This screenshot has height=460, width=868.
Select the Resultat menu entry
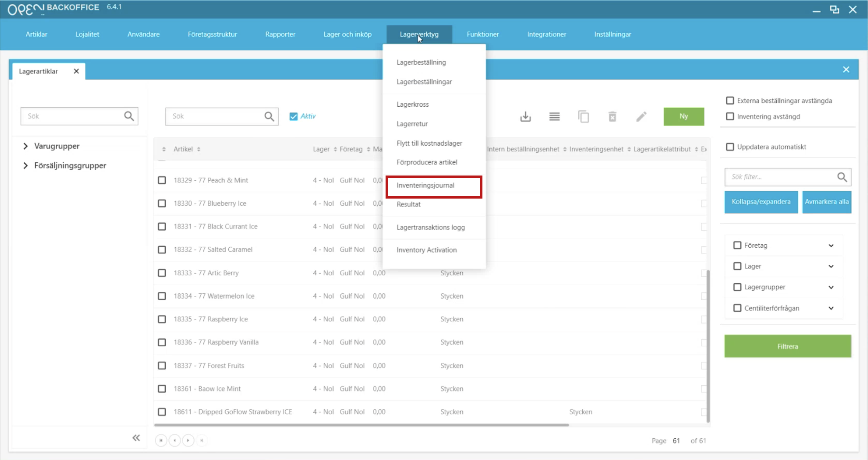pos(408,204)
